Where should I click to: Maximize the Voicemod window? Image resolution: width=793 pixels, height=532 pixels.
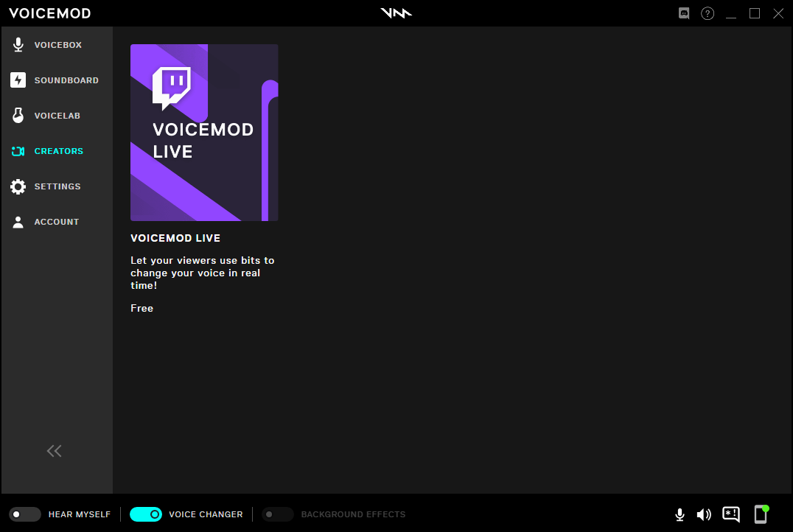pyautogui.click(x=755, y=14)
